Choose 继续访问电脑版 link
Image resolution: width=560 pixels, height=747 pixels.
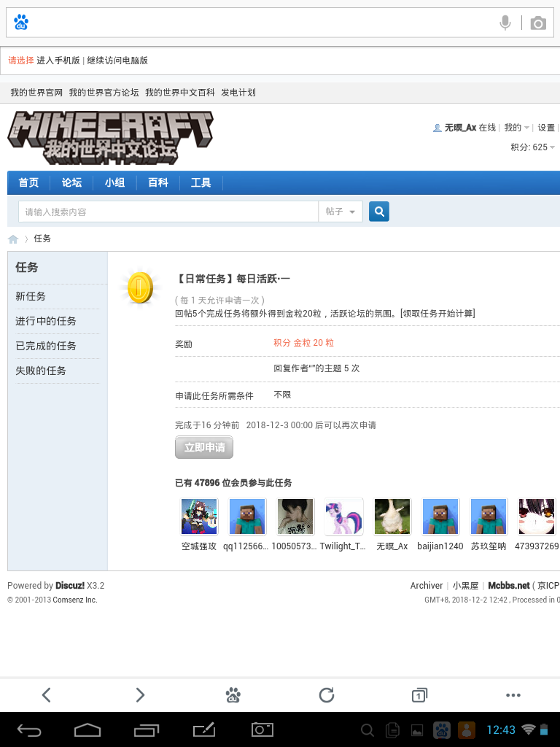pos(117,61)
